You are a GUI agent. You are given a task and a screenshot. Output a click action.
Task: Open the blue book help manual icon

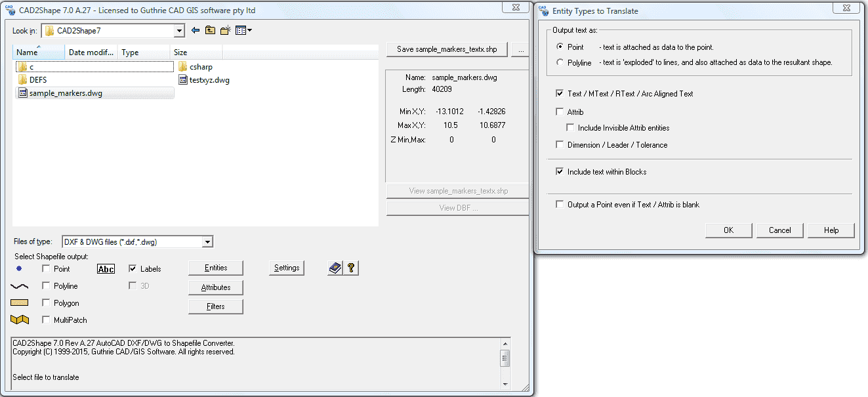(335, 268)
